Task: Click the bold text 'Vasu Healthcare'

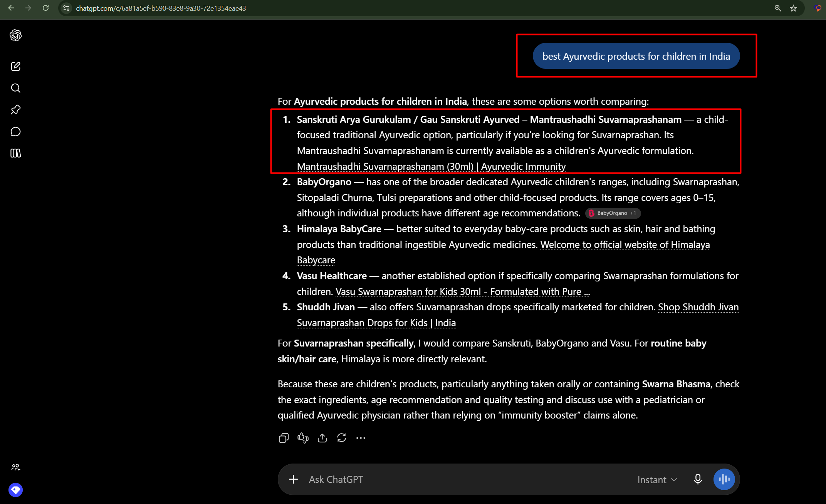Action: pos(332,276)
